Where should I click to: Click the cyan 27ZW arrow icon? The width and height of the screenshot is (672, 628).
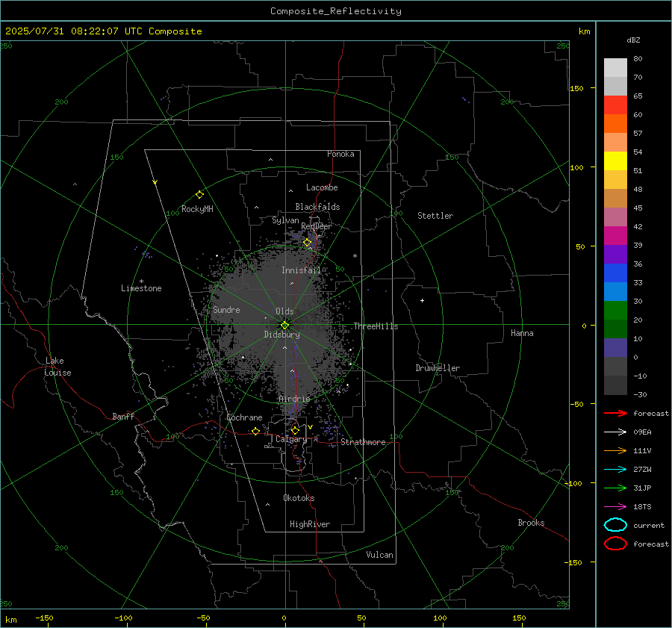tap(615, 470)
